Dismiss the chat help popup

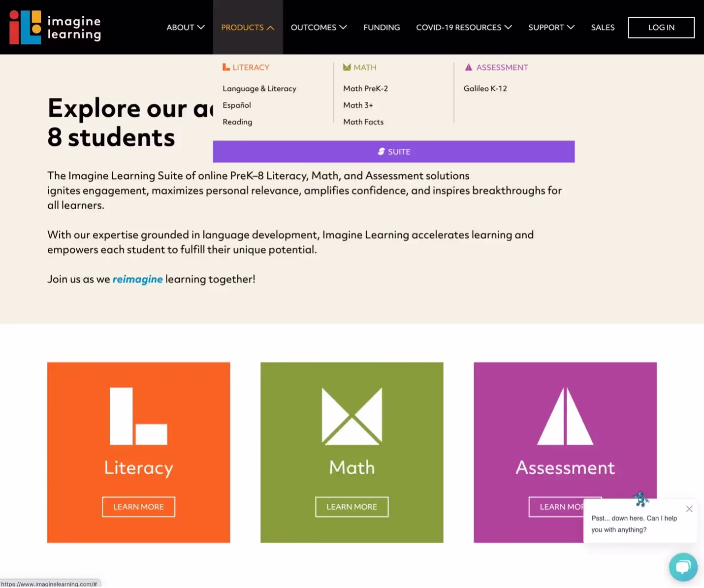point(689,509)
